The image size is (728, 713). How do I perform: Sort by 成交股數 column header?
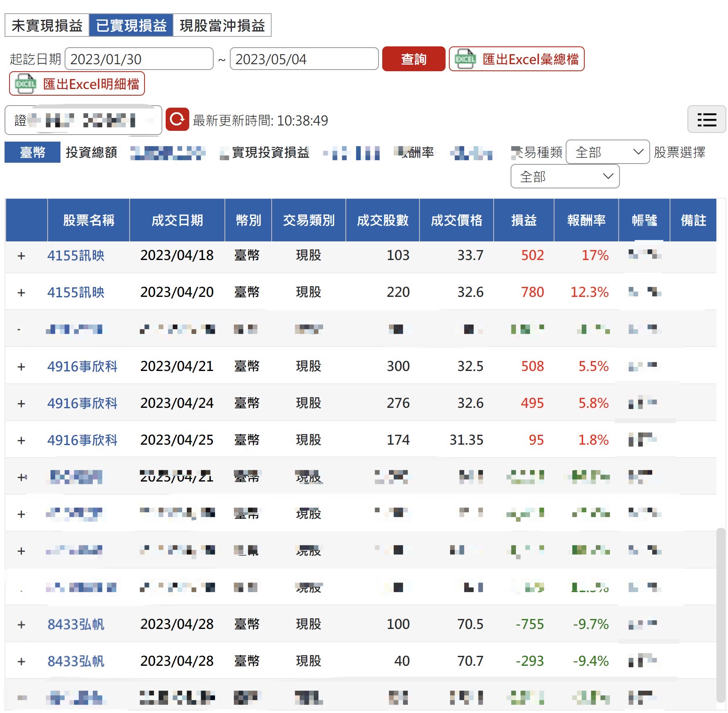click(383, 220)
